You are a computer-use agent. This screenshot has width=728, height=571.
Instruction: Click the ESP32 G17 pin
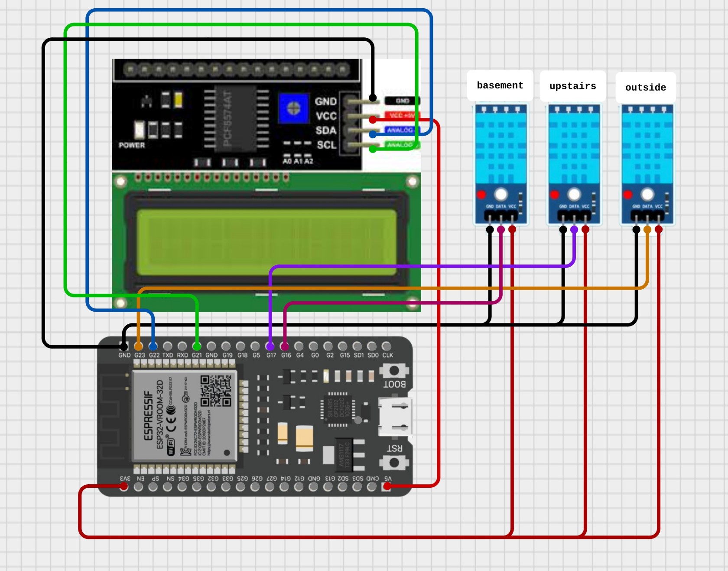tap(270, 346)
